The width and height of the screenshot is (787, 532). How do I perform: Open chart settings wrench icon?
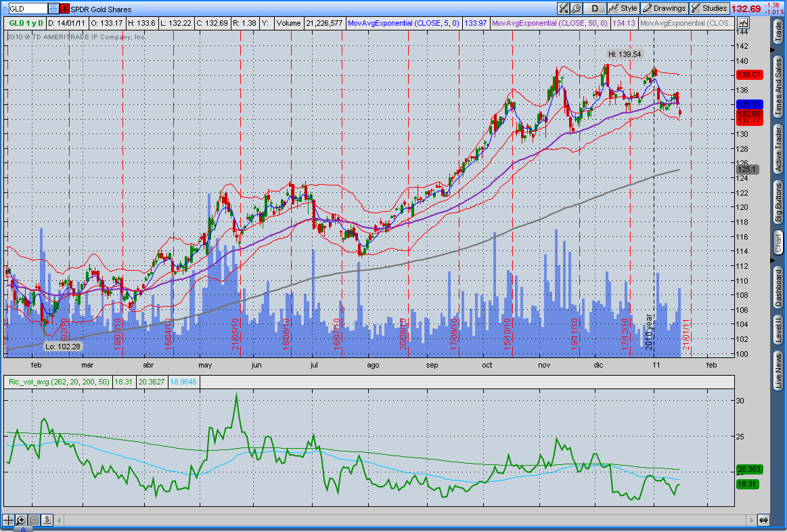[577, 9]
